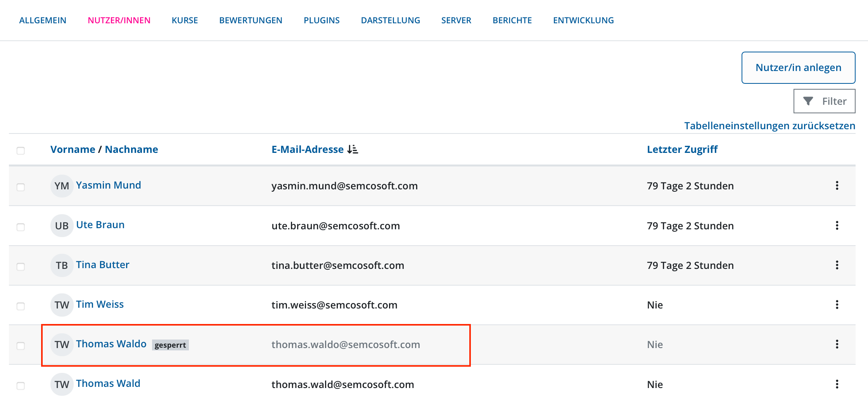This screenshot has height=402, width=868.
Task: Click the sort icon next to E-Mail-Adresse
Action: [353, 149]
